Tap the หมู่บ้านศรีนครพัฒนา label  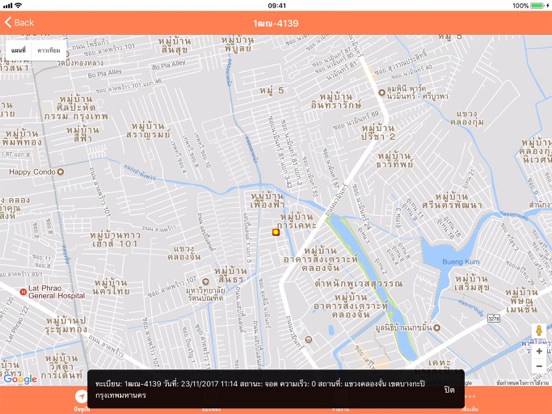(452, 201)
